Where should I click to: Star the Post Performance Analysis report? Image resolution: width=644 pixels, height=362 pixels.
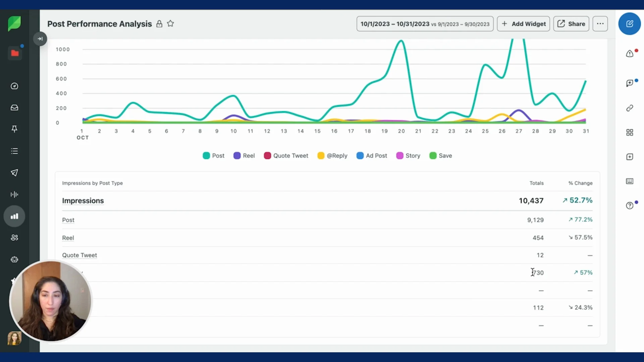[170, 24]
